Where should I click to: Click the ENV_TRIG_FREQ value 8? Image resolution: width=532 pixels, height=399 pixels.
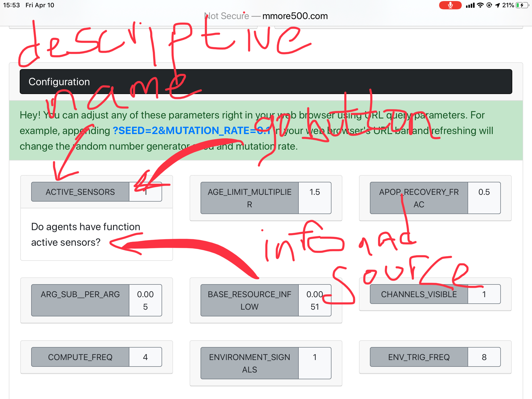click(484, 357)
